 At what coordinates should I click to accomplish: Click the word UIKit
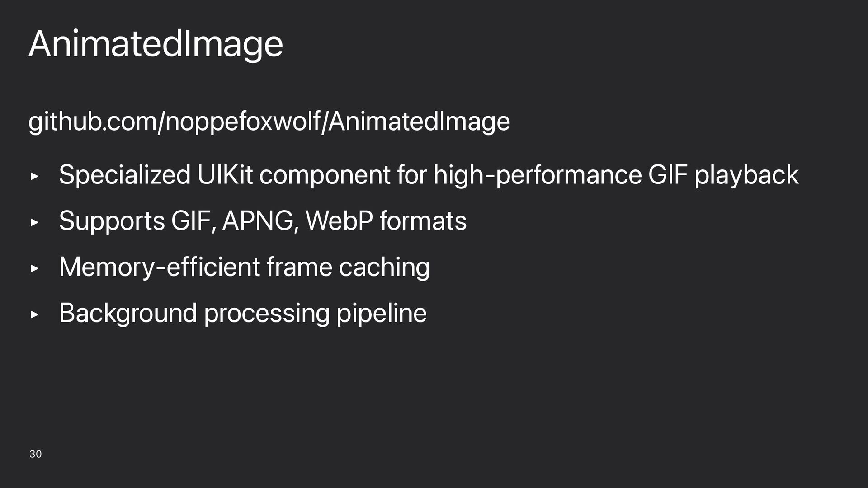tap(225, 175)
